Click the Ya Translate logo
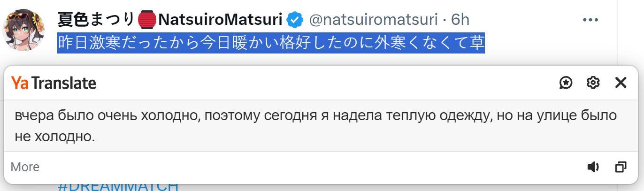Screen dimensions: 644x191 coord(54,83)
